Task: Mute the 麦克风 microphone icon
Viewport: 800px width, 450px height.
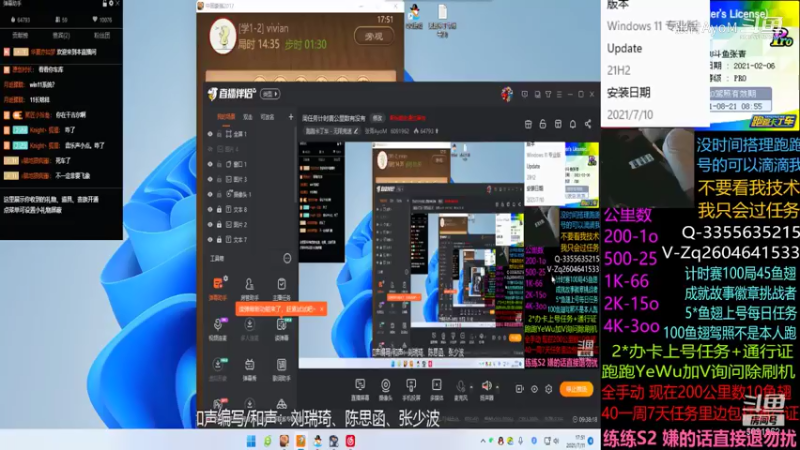Action: tap(461, 387)
